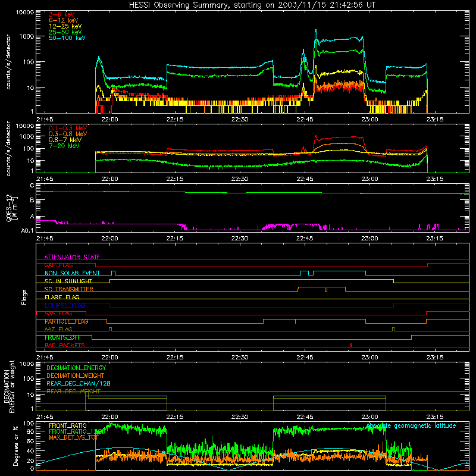The image size is (476, 476).
Task: Pick the REAR_DEC_CHAN/128 legend label
Action: click(79, 383)
